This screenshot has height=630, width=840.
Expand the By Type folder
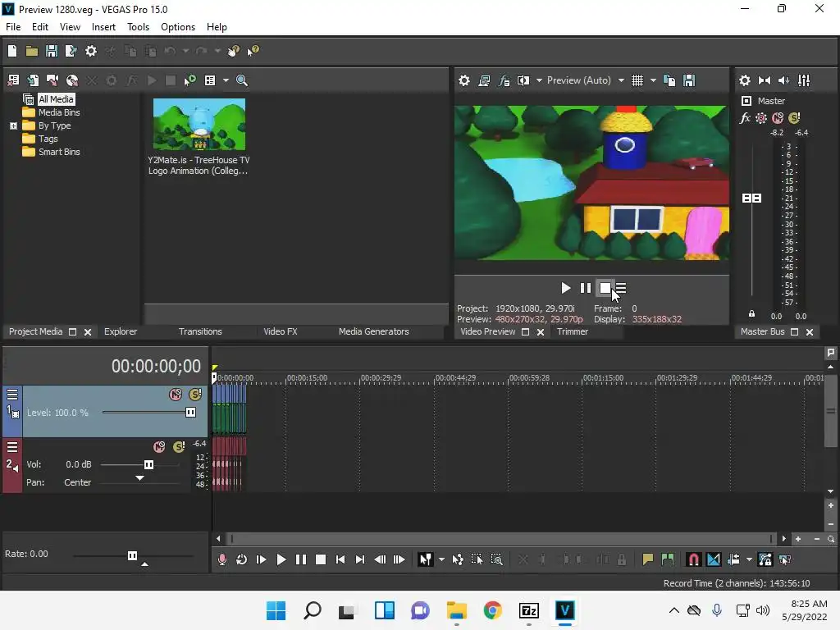(13, 126)
